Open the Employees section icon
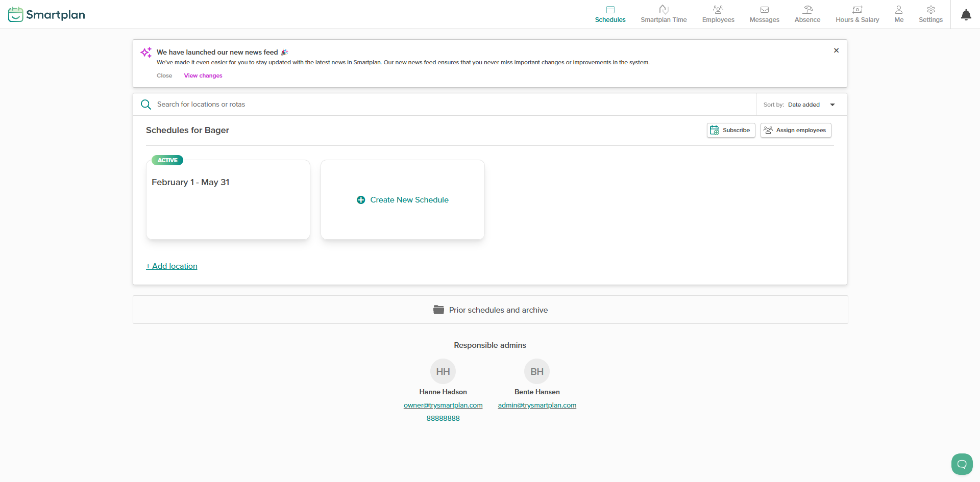Image resolution: width=980 pixels, height=482 pixels. click(718, 9)
